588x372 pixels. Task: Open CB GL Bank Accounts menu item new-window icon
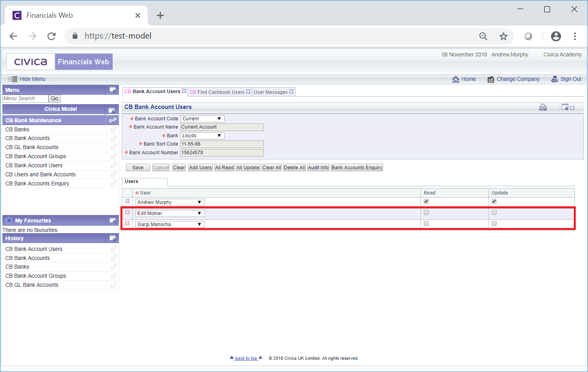pos(113,147)
